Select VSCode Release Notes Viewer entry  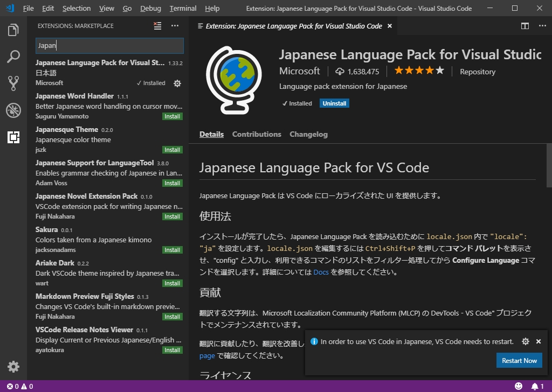(x=109, y=340)
